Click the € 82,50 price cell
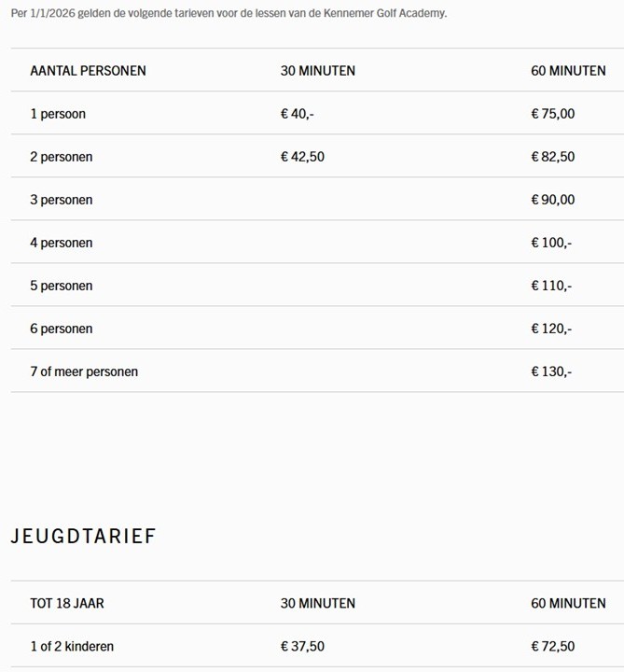 (553, 157)
